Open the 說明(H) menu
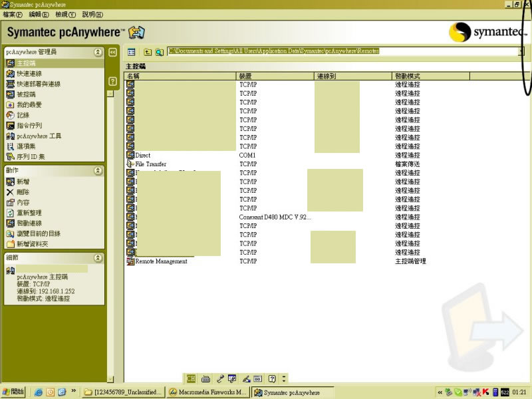The image size is (532, 399). (x=92, y=15)
